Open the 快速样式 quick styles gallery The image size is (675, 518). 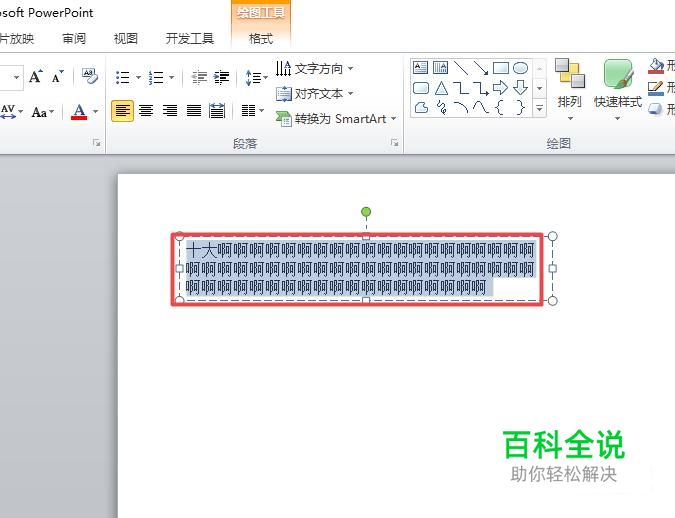[618, 90]
